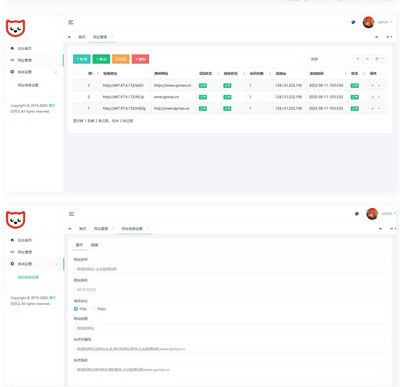Click target URL https://www.qymao.cn in row 3
This screenshot has width=400, height=387.
[172, 85]
